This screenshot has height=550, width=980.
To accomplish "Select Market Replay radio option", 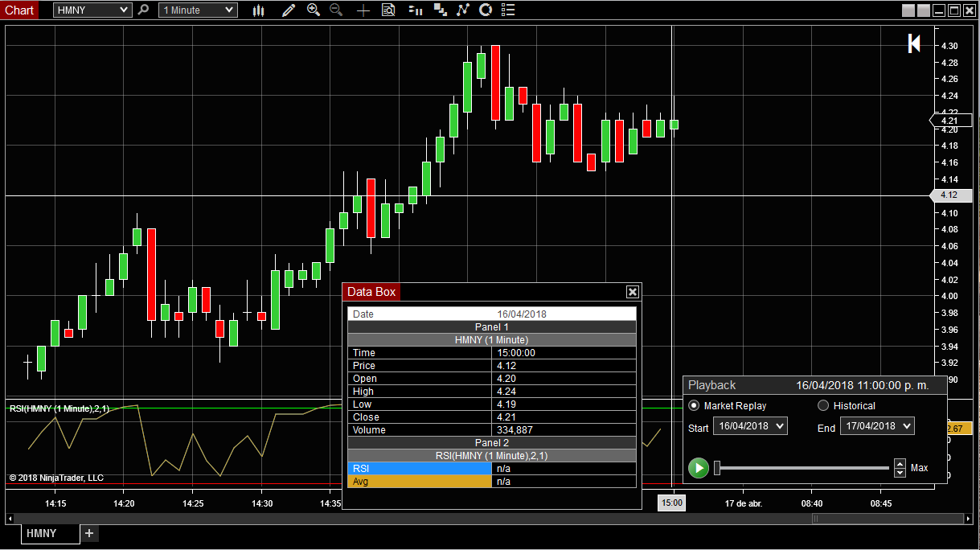I will click(x=694, y=405).
